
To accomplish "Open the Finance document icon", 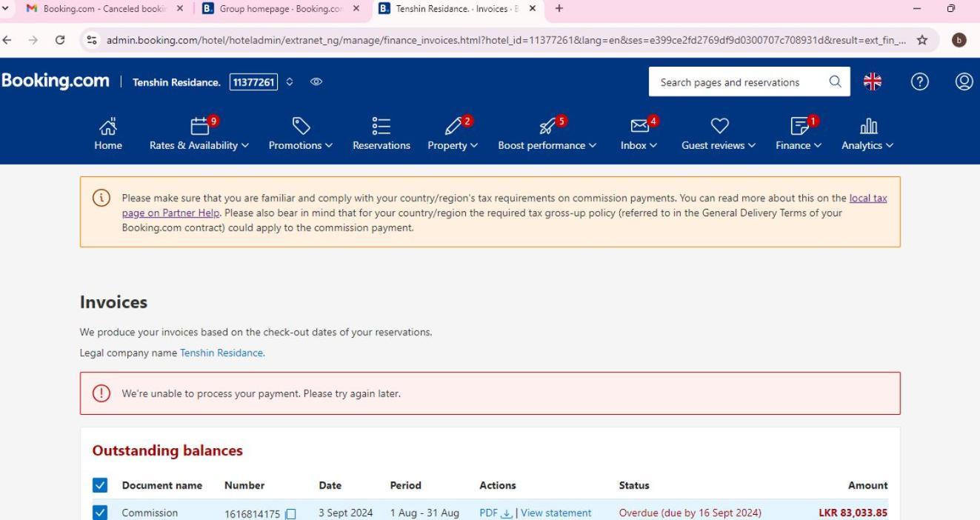I will pos(799,127).
